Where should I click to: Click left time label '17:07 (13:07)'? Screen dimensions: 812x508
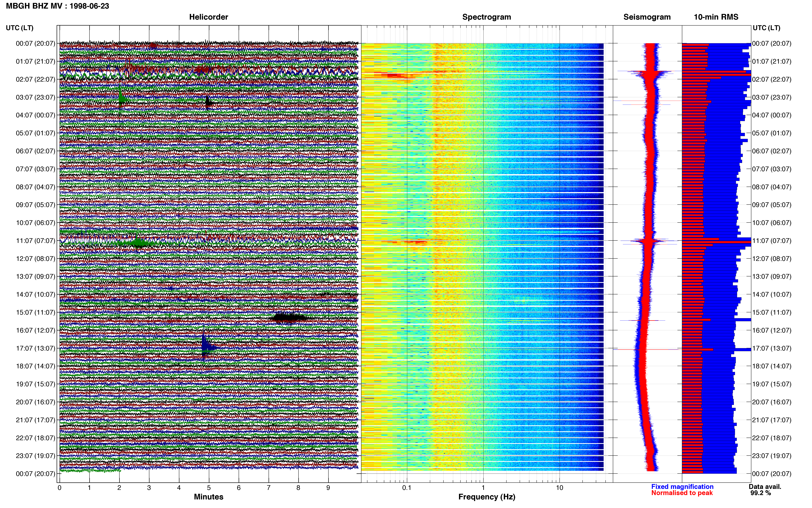[x=35, y=348]
